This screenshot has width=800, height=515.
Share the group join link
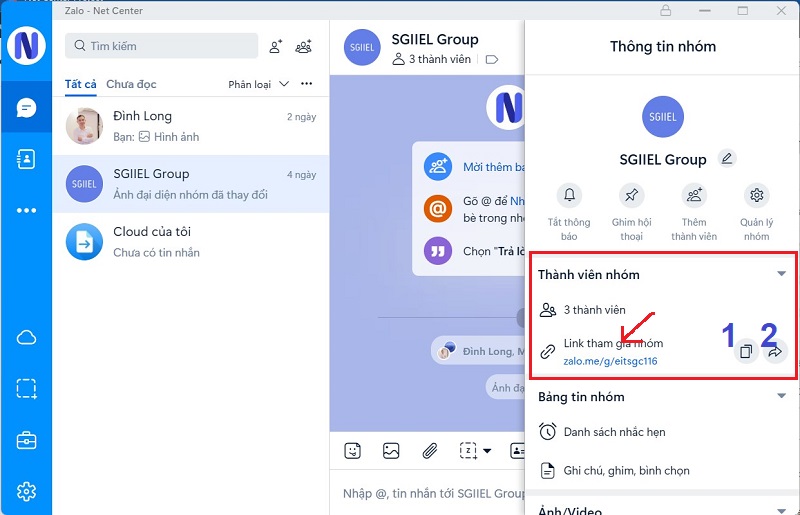[x=775, y=351]
